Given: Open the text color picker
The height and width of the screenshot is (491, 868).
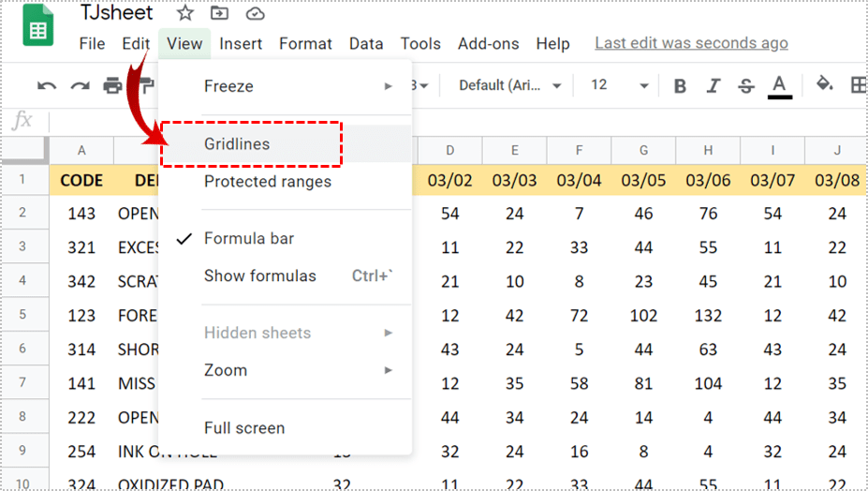Looking at the screenshot, I should (779, 86).
